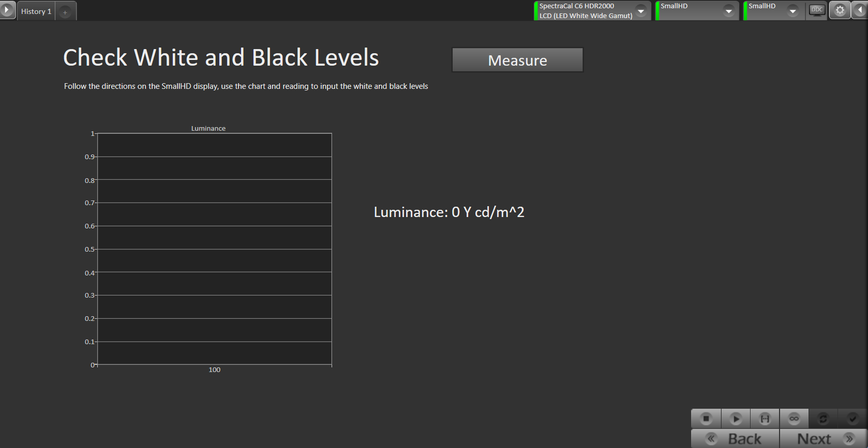Start reading with play button
The image size is (868, 448).
(736, 419)
